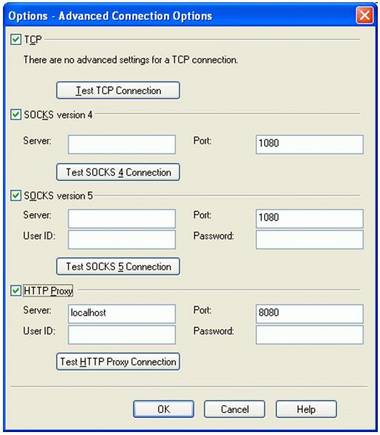Confirm settings with the OK button

(x=163, y=409)
